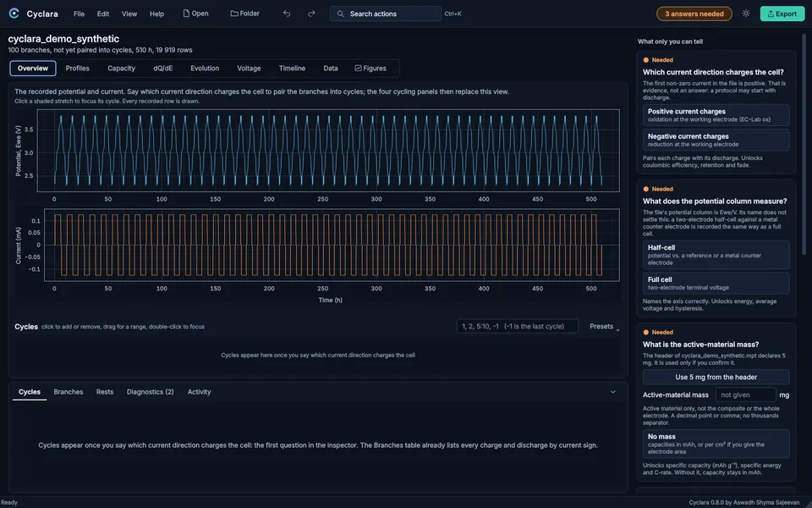The height and width of the screenshot is (508, 812).
Task: Click the 'What only you can tell' heading
Action: click(670, 41)
